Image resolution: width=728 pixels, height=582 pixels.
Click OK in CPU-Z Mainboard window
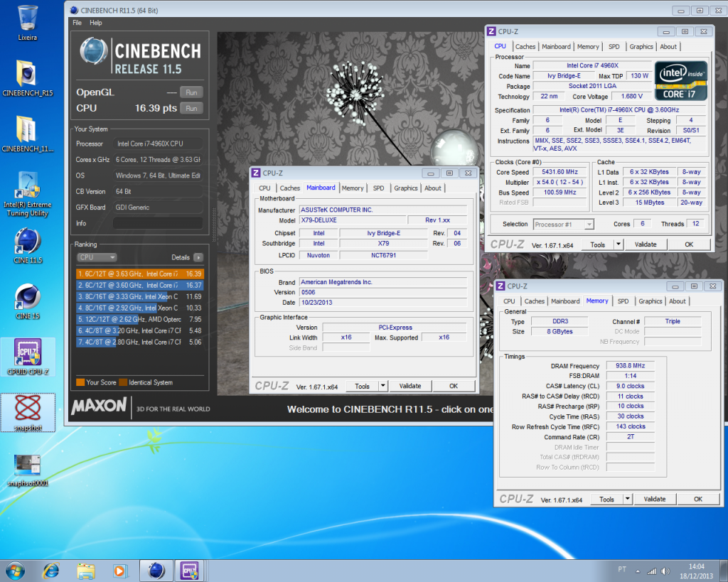click(x=454, y=386)
